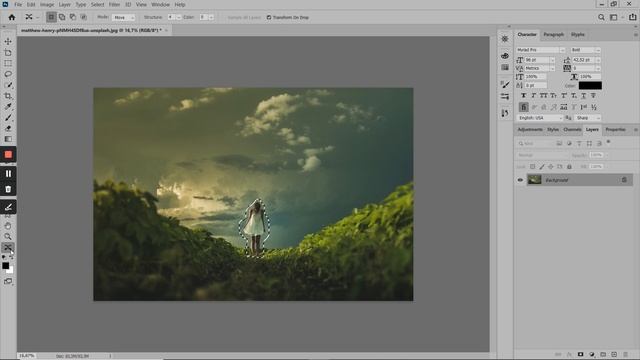This screenshot has height=360, width=640.
Task: Select the Crop tool
Action: point(8,96)
